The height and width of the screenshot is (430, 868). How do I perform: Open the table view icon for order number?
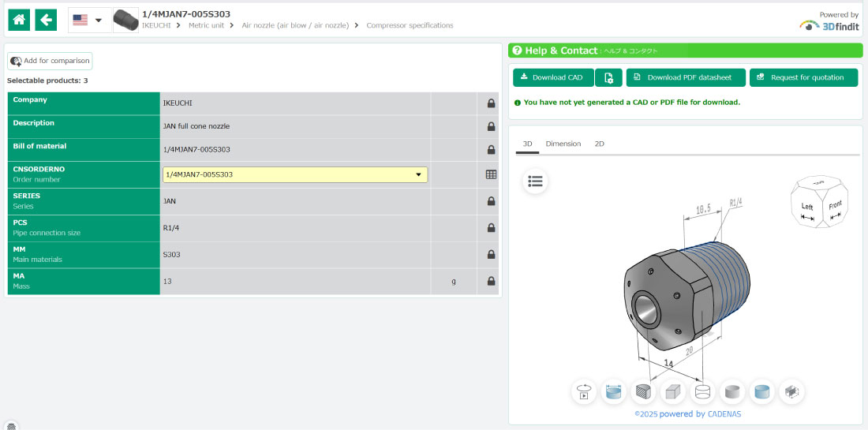[x=491, y=174]
